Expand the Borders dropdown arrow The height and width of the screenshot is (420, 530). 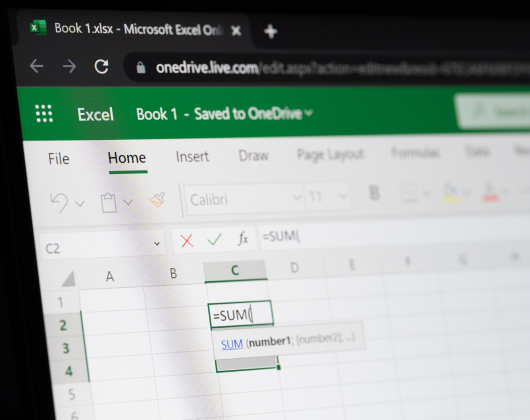426,193
